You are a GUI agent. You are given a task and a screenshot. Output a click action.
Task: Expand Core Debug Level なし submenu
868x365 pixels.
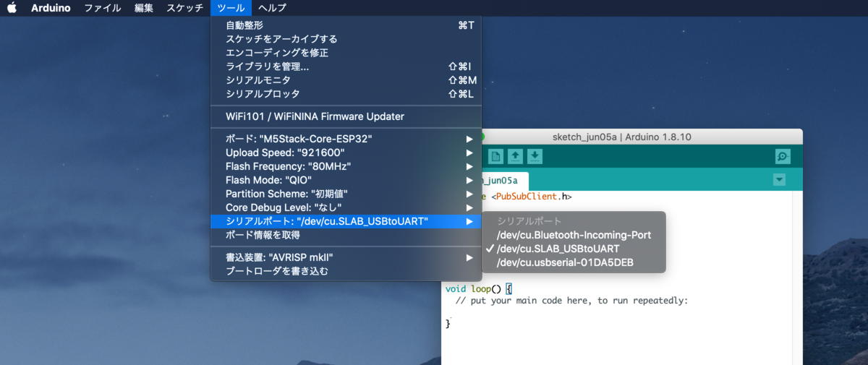point(346,207)
